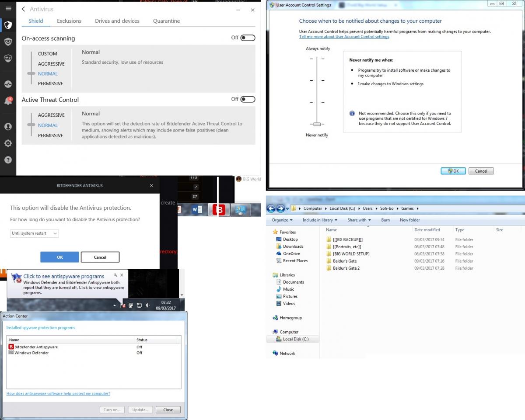The image size is (525, 420).
Task: Open notification options wrench in antispyware balloon
Action: click(115, 275)
